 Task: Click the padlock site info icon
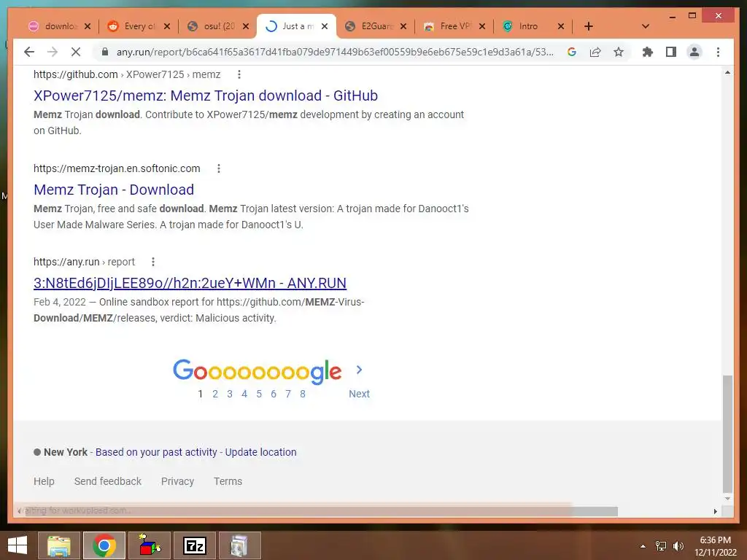[105, 52]
